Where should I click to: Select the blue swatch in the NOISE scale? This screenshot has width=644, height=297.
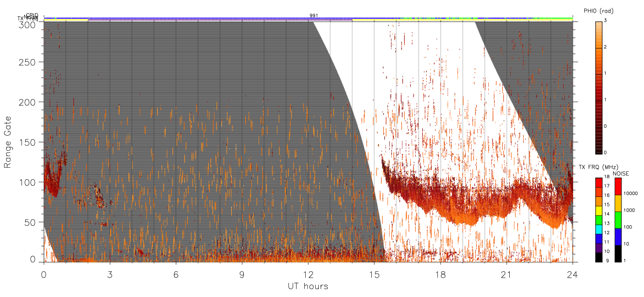click(x=618, y=237)
